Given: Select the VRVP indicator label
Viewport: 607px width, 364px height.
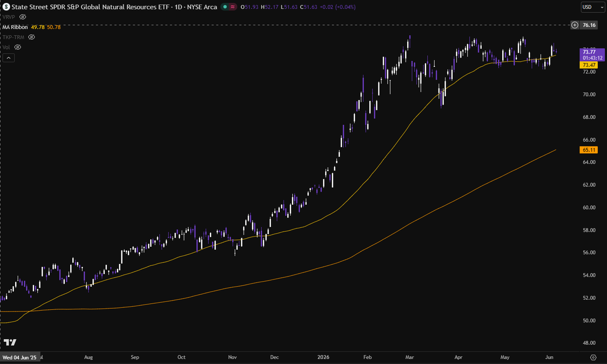Looking at the screenshot, I should (x=9, y=17).
